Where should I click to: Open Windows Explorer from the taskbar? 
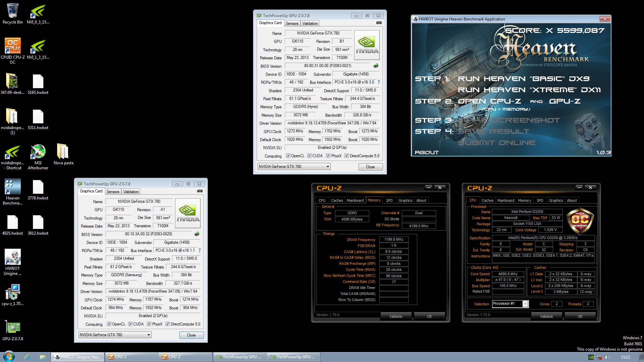tap(42, 357)
